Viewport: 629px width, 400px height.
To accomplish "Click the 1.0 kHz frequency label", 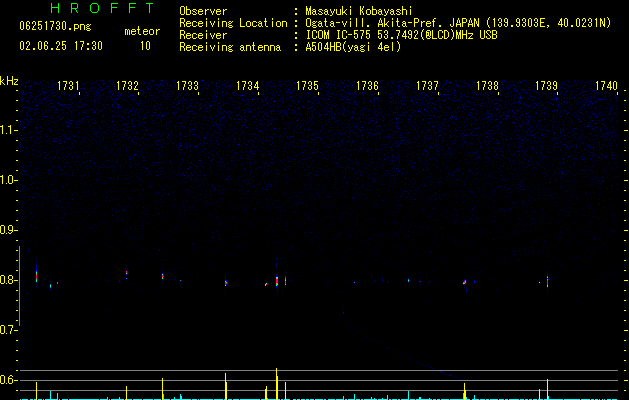I will coord(8,180).
